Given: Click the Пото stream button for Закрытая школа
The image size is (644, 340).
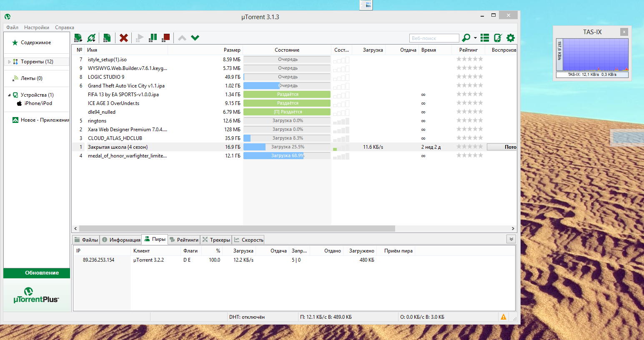Looking at the screenshot, I should (x=502, y=147).
